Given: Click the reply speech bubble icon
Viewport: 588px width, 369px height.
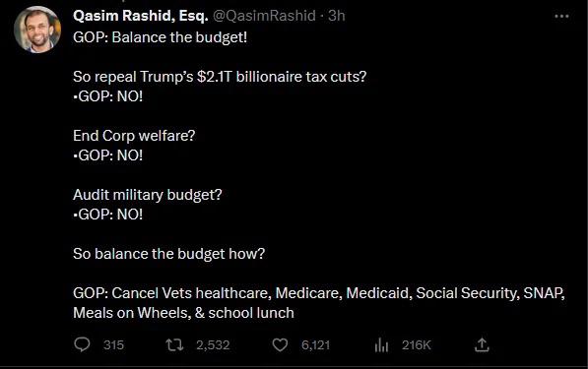Looking at the screenshot, I should 82,344.
